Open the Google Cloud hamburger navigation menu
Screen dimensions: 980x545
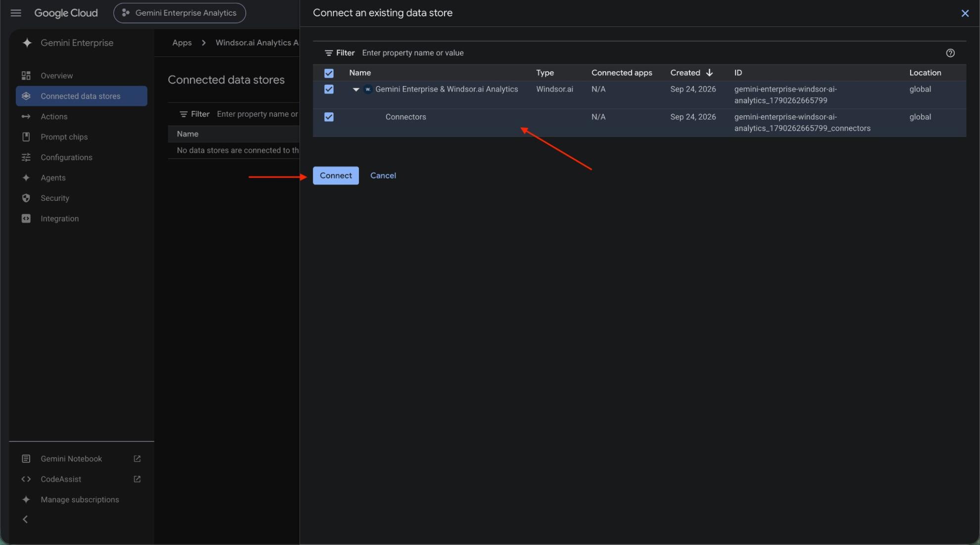click(16, 13)
